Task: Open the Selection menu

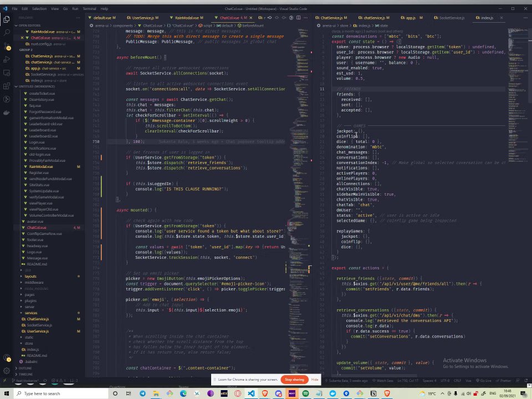Action: click(39, 9)
